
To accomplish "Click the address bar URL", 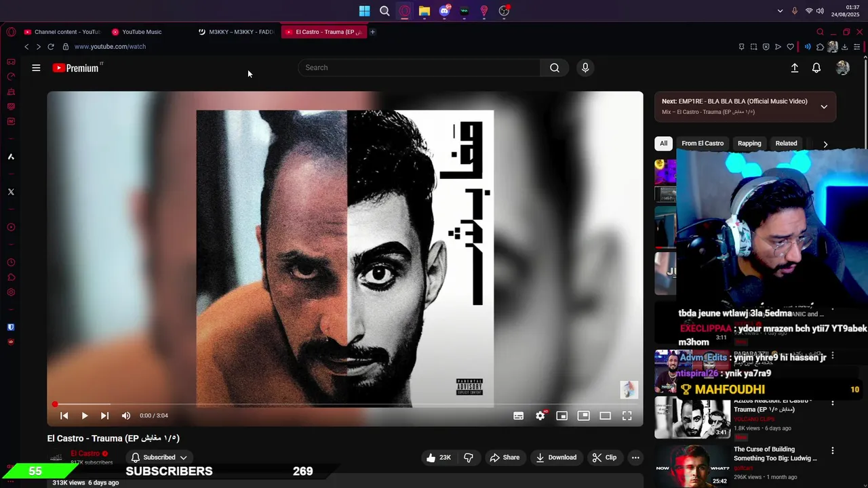I will 110,47.
